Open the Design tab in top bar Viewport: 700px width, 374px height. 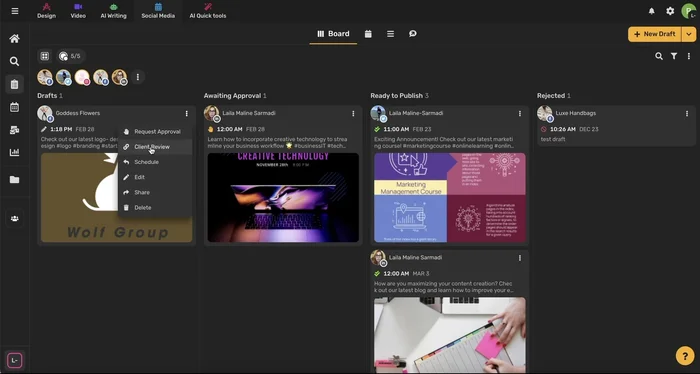(x=46, y=11)
